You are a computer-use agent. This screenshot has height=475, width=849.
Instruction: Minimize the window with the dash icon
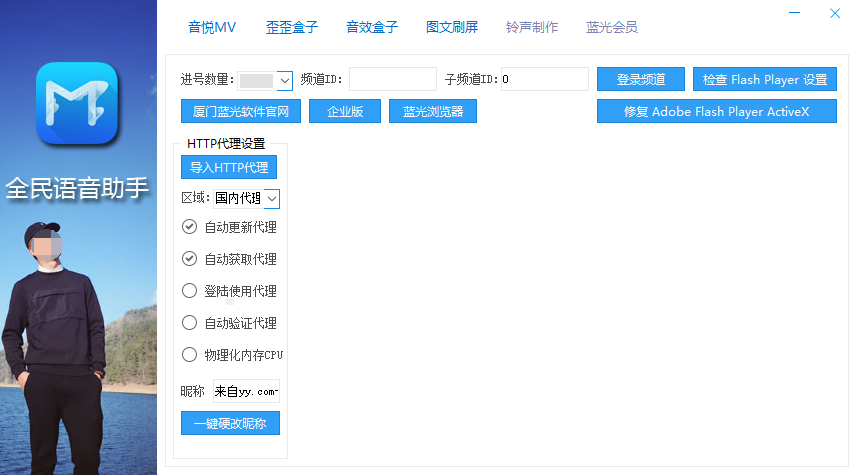point(794,12)
